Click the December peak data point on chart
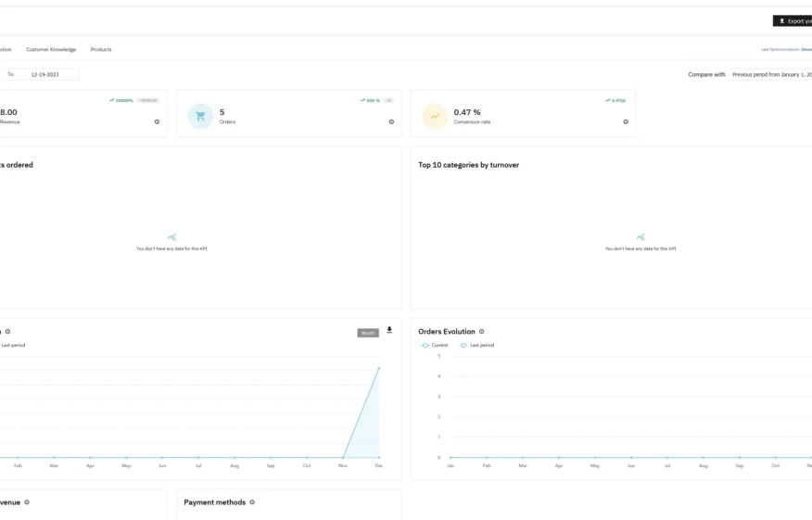The width and height of the screenshot is (812, 520). click(x=379, y=368)
